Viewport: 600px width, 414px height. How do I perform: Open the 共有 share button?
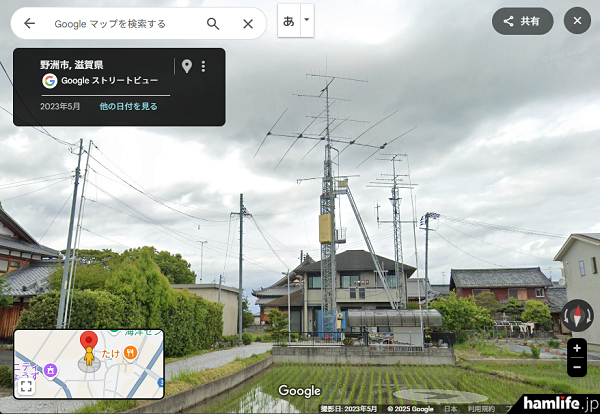tap(522, 21)
